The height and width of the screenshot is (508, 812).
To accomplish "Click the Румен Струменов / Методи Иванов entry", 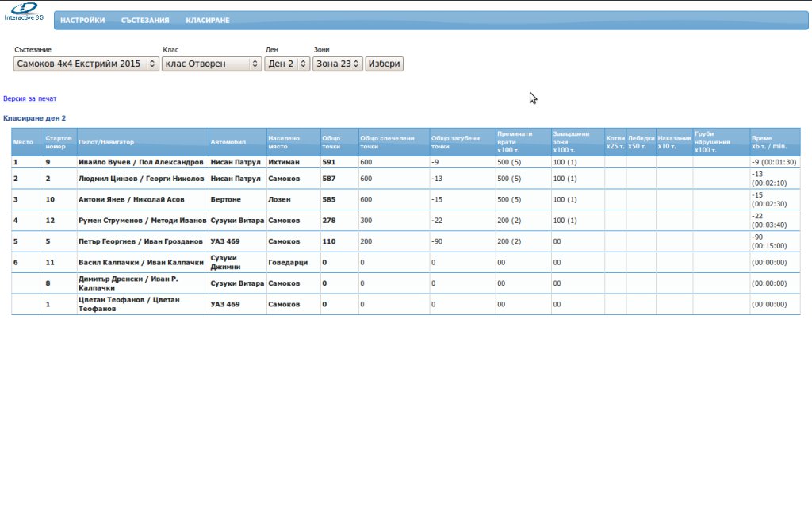I will pos(142,220).
